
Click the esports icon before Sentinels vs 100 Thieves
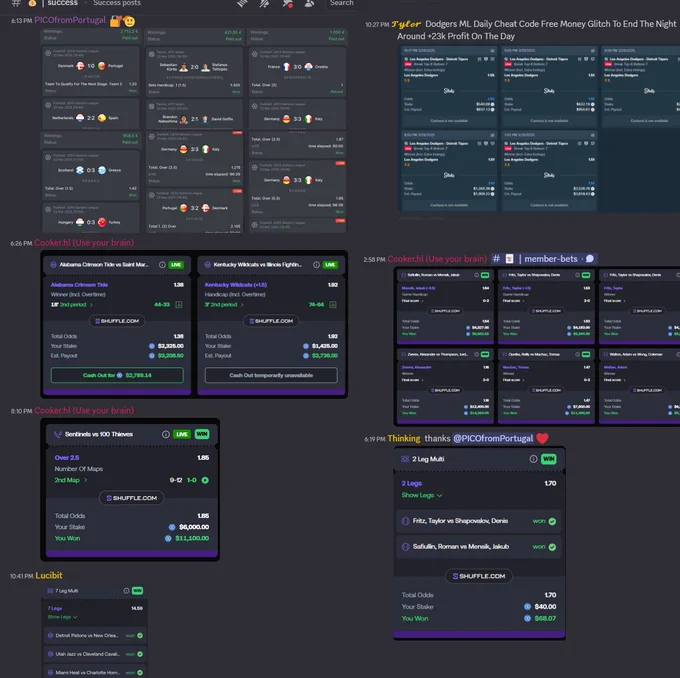[x=57, y=434]
